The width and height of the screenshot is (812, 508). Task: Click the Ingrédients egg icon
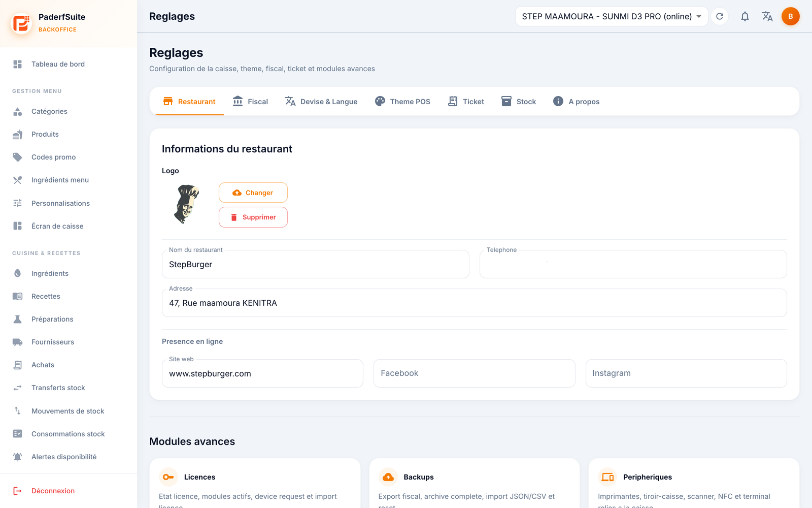tap(17, 273)
